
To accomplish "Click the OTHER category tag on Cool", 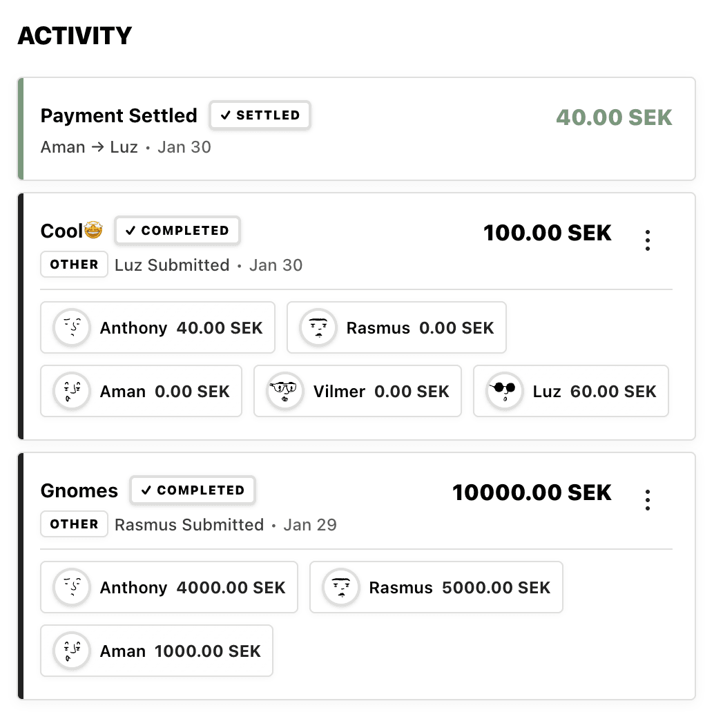I will pos(74,264).
